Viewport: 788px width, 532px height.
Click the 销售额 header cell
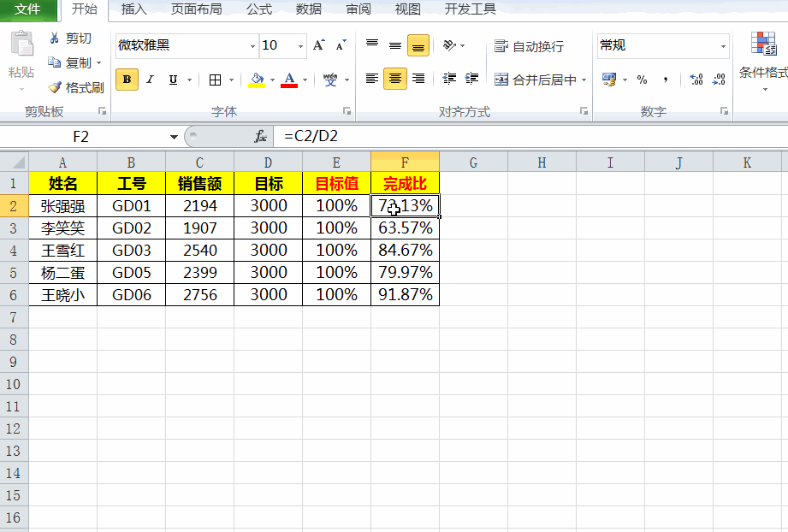pyautogui.click(x=199, y=183)
